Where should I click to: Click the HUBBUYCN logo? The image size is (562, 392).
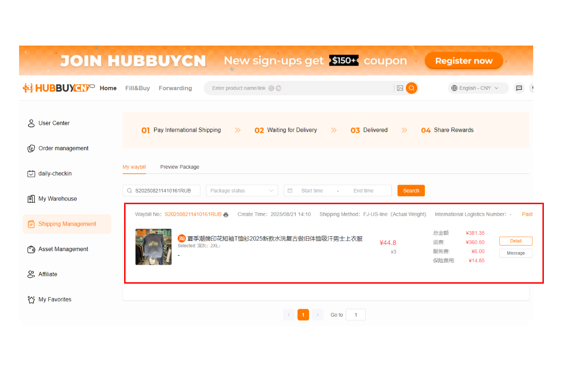[58, 88]
